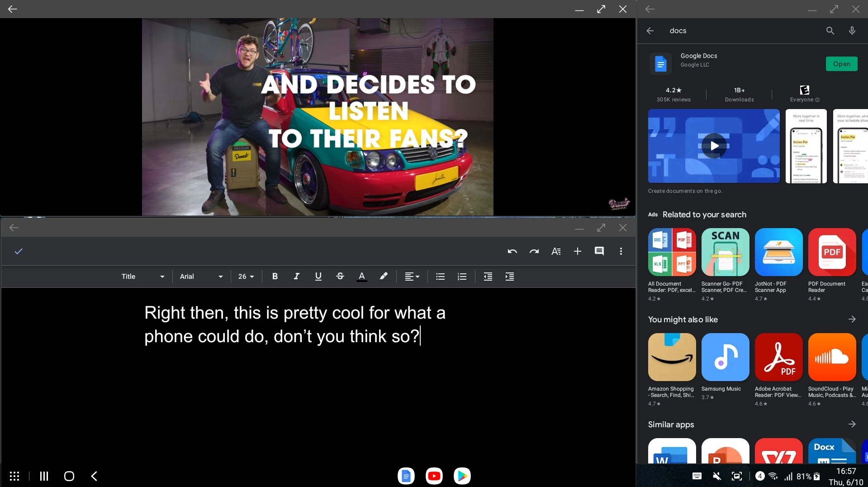This screenshot has height=487, width=868.
Task: Take a screenshot using the tray icon
Action: pos(736,476)
